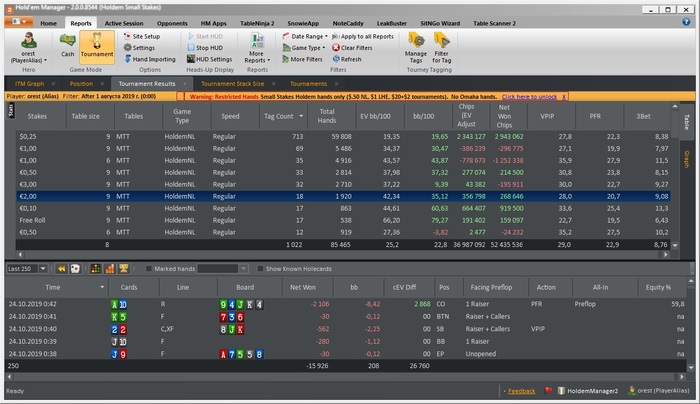
Task: Click the 'Click here to unlock' link
Action: (x=529, y=96)
